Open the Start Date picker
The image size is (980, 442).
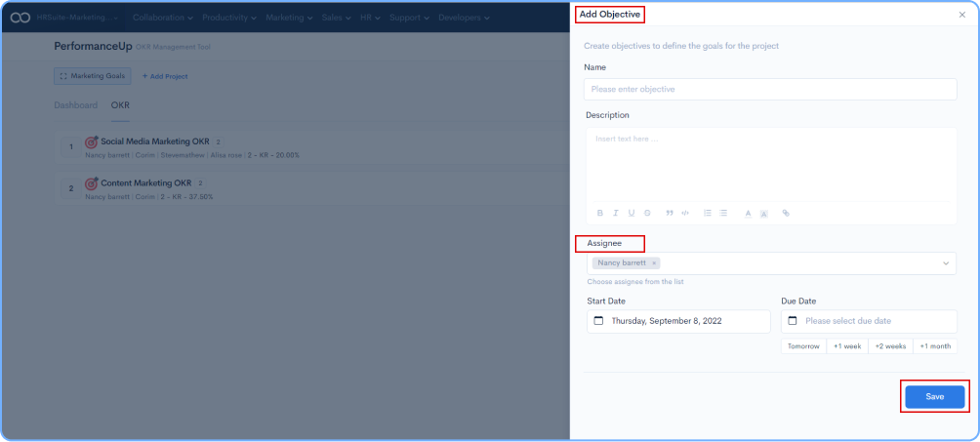(678, 321)
